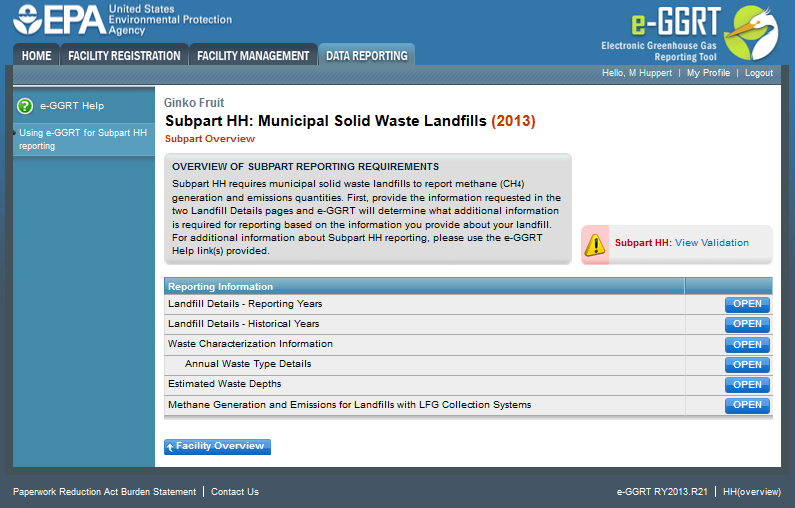Select the DATA REPORTING tab
Image resolution: width=795 pixels, height=508 pixels.
click(367, 55)
